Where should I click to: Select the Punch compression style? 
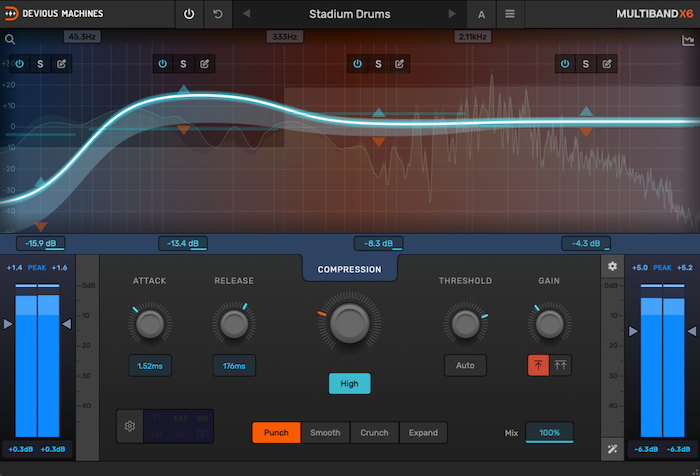pyautogui.click(x=276, y=432)
